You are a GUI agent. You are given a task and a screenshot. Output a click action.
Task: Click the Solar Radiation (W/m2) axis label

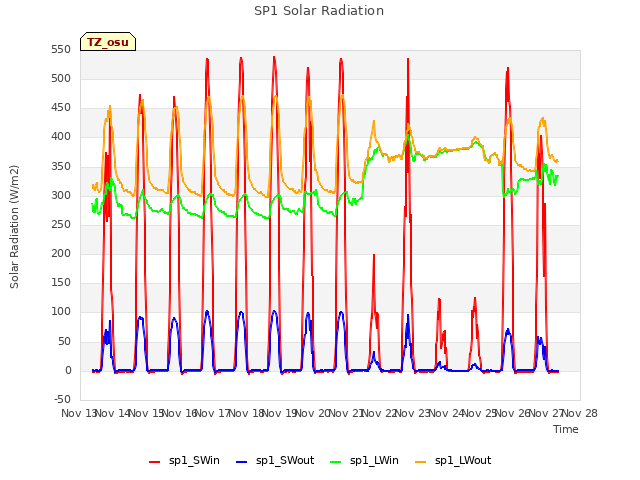tap(14, 227)
